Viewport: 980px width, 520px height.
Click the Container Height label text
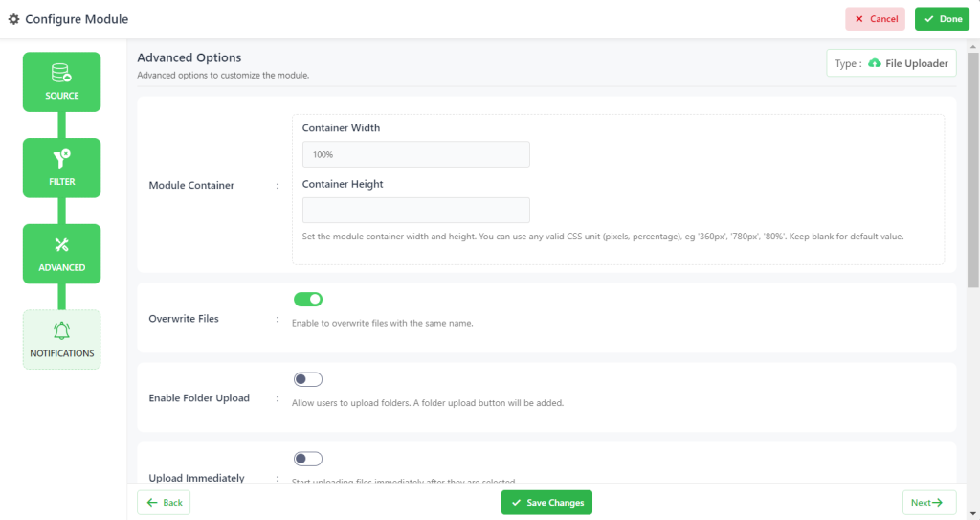pos(343,184)
